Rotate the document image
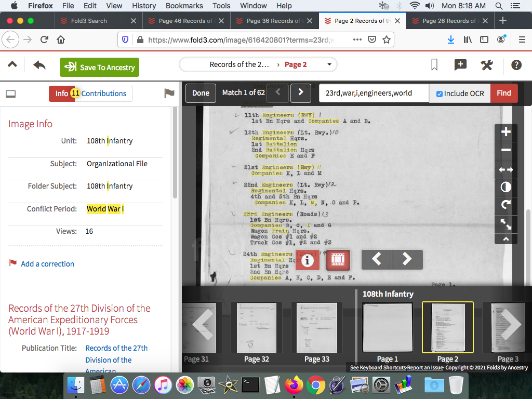 [506, 205]
